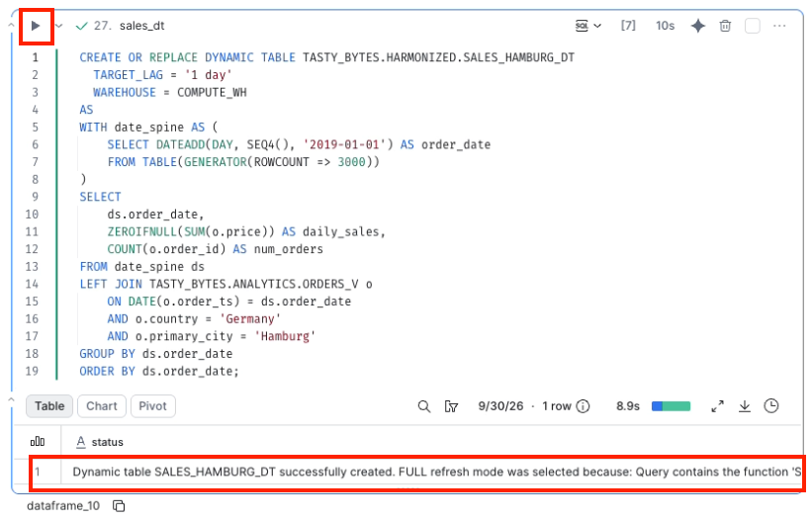Open the SQL cell language dropdown

pyautogui.click(x=588, y=26)
